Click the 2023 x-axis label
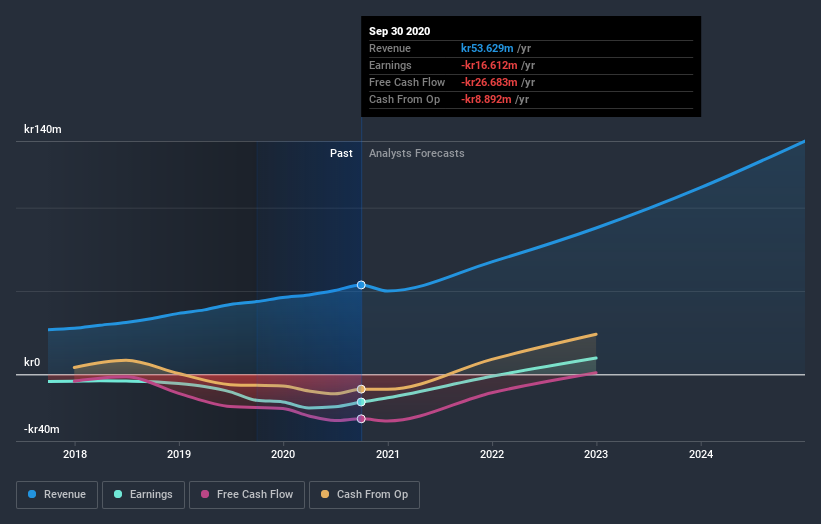Screen dimensions: 821x524 (x=596, y=454)
